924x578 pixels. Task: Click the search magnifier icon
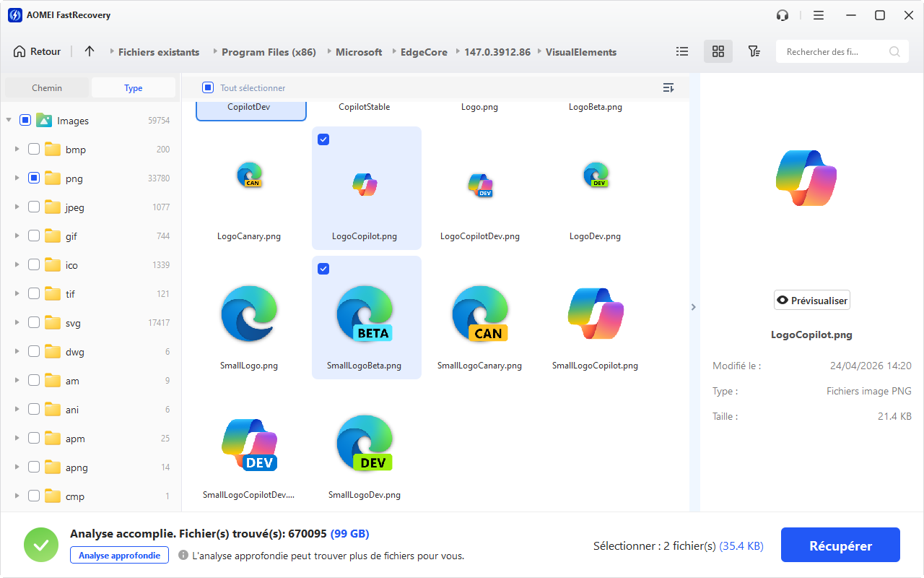click(x=894, y=51)
